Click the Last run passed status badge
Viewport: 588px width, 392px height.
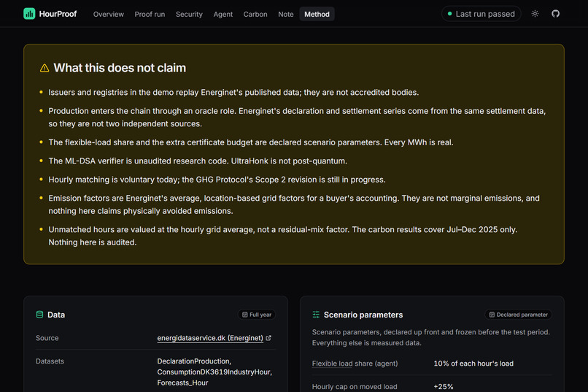pos(481,14)
